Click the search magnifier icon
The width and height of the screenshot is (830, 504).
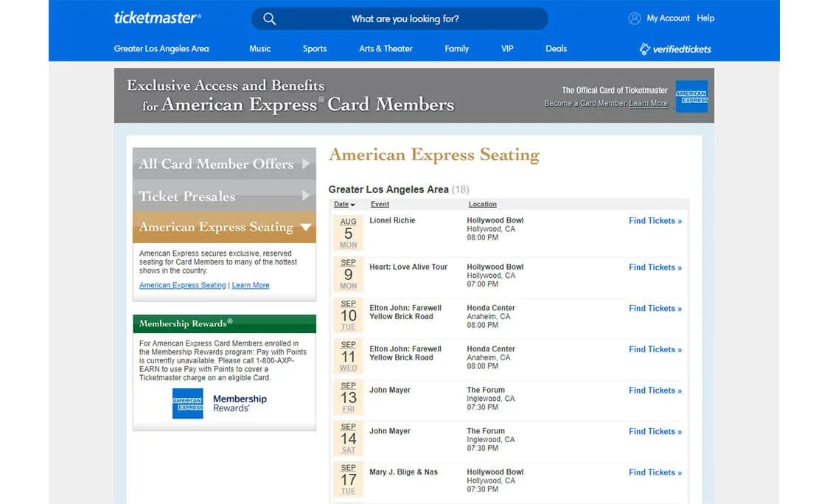click(269, 19)
